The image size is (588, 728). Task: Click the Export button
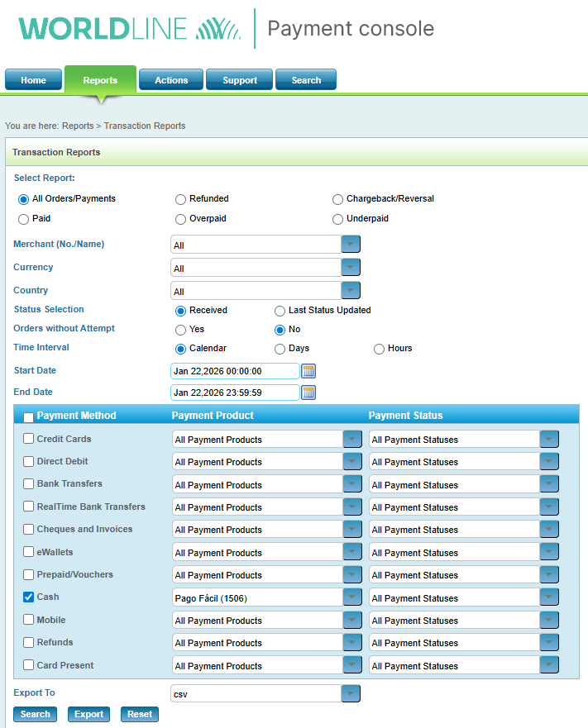coord(88,714)
